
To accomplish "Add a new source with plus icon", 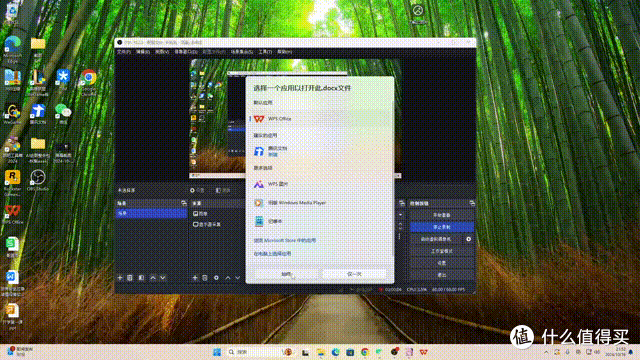I will pos(195,278).
